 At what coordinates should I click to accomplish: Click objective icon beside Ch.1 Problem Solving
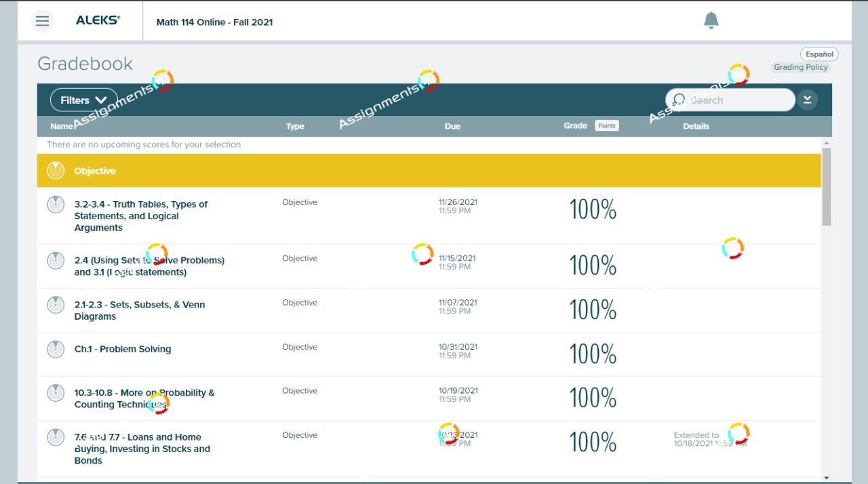tap(56, 350)
